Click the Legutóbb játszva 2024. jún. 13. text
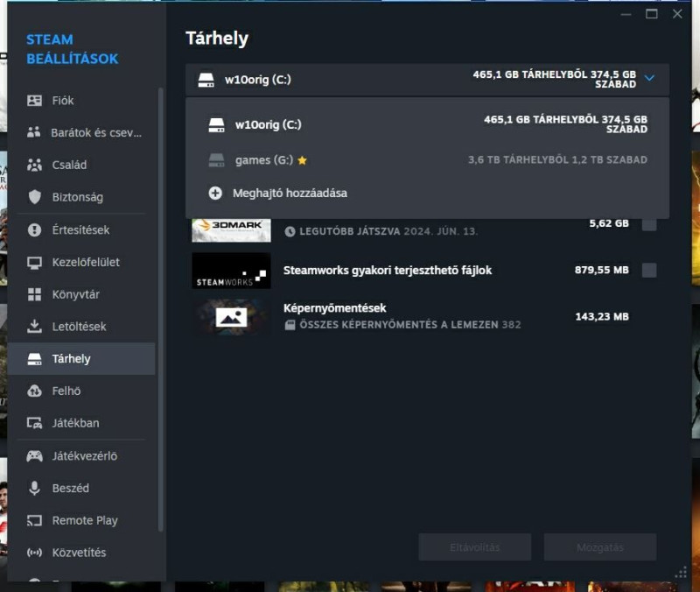 point(388,231)
